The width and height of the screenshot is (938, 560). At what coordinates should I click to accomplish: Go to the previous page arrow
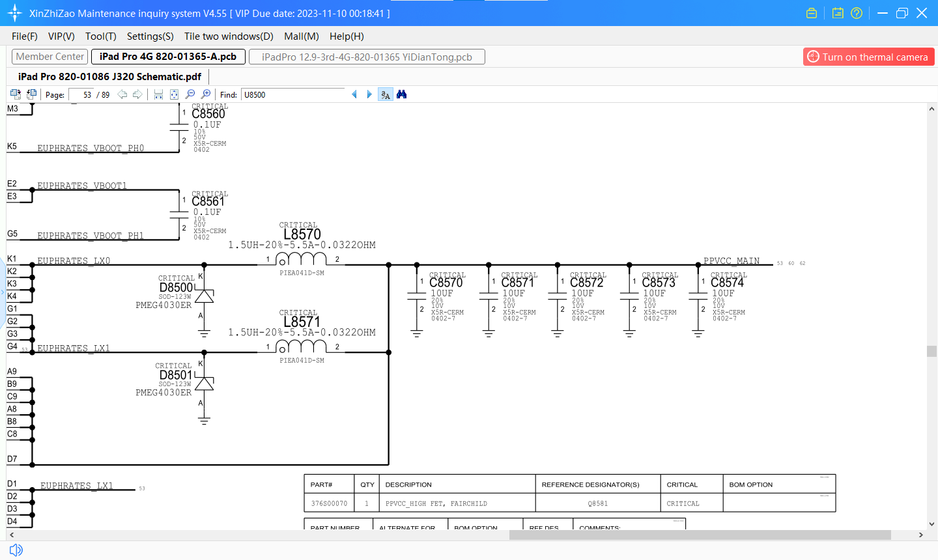[x=122, y=94]
